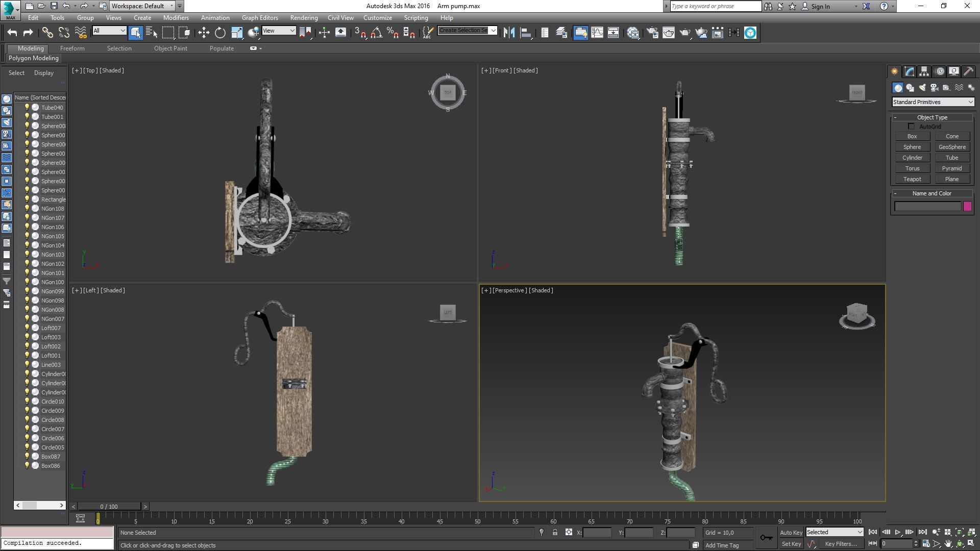
Task: Open Key Filters dialog
Action: coord(841,544)
